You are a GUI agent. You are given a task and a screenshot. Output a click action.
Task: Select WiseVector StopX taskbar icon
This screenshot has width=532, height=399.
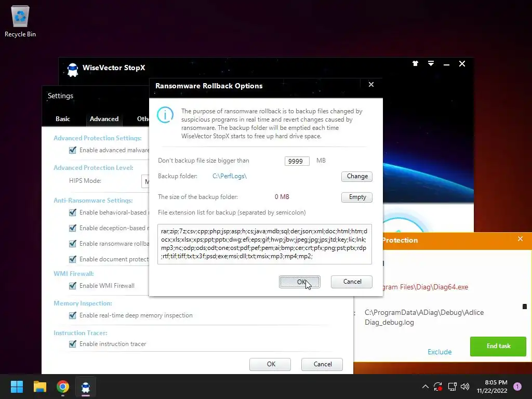coord(86,387)
